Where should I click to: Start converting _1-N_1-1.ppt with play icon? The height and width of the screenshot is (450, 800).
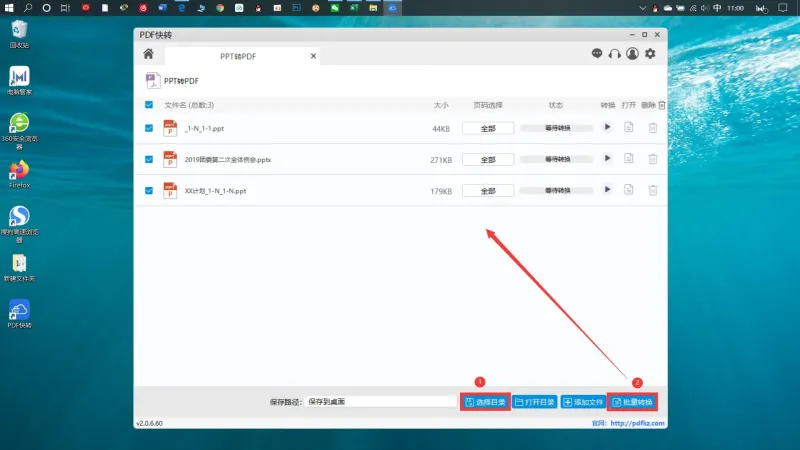[607, 127]
